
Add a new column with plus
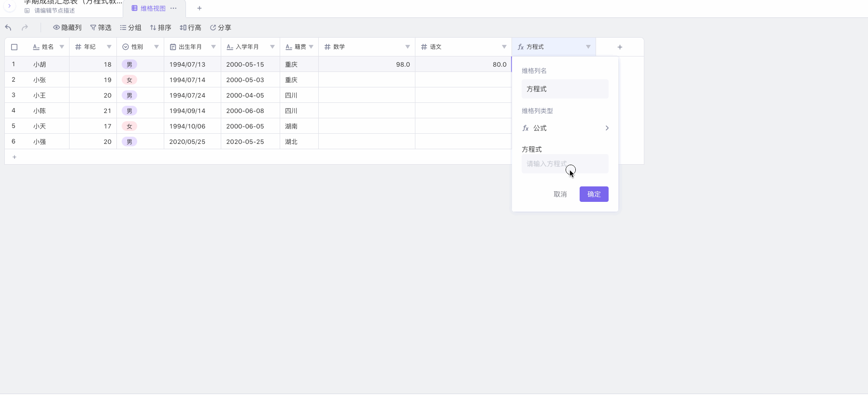[620, 47]
